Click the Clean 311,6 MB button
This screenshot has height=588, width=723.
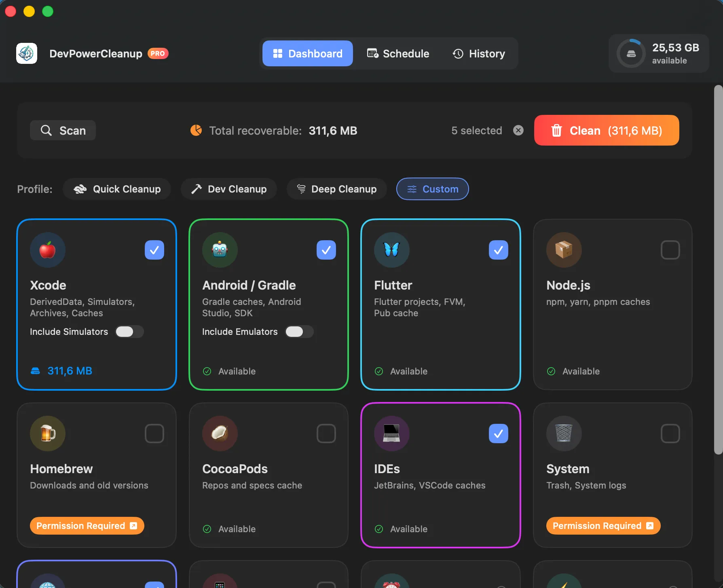click(606, 130)
